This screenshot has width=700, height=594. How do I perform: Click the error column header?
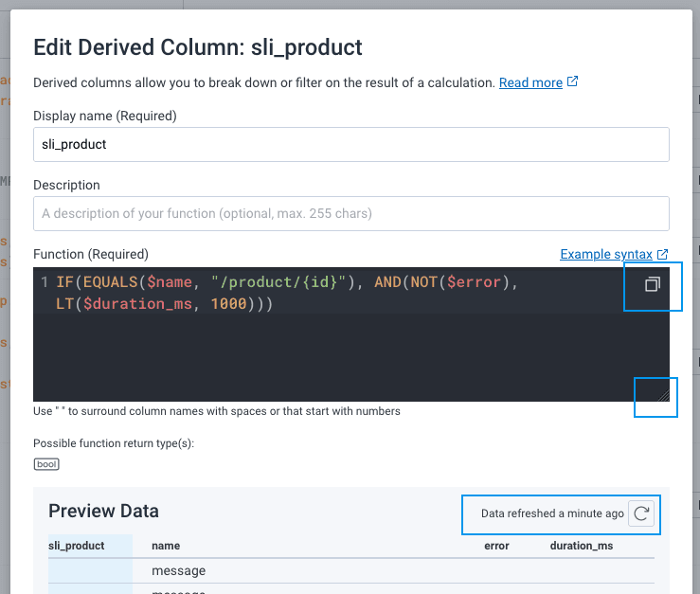pyautogui.click(x=496, y=546)
